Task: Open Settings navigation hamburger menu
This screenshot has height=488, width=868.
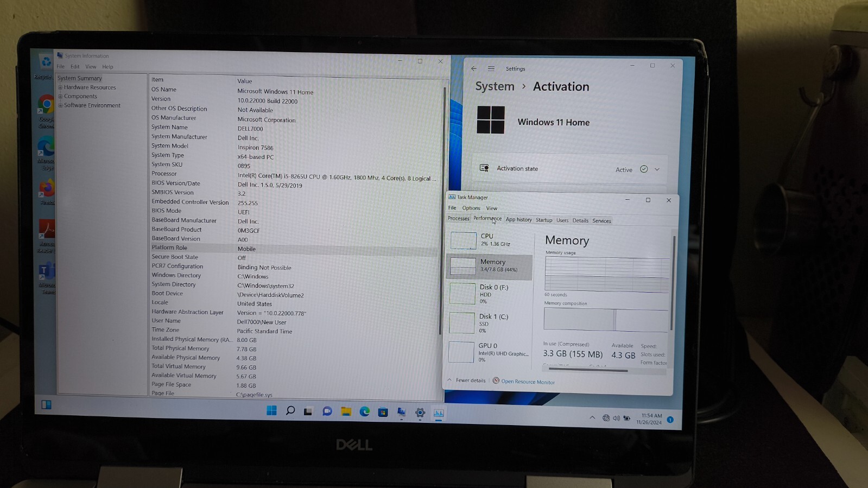Action: point(491,68)
